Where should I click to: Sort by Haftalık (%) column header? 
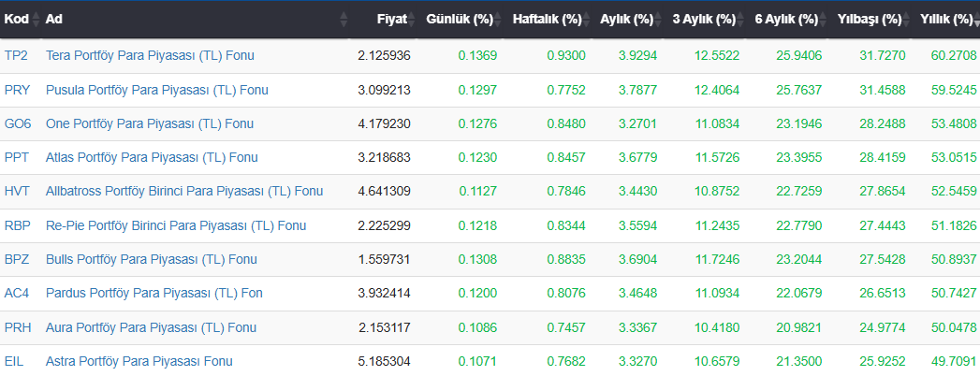(547, 20)
